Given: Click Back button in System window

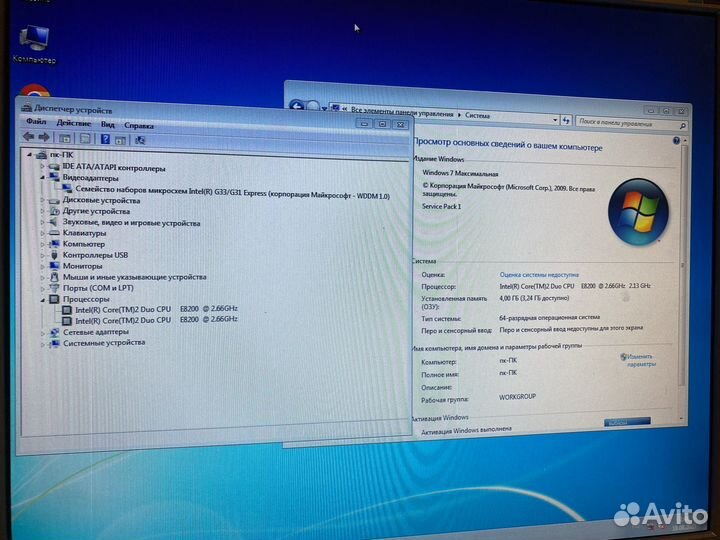Looking at the screenshot, I should click(297, 106).
